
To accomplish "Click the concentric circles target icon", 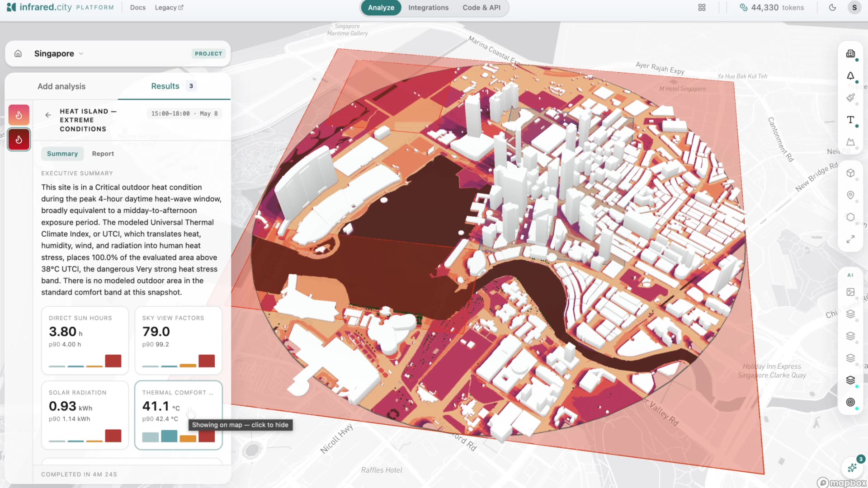I will click(850, 402).
